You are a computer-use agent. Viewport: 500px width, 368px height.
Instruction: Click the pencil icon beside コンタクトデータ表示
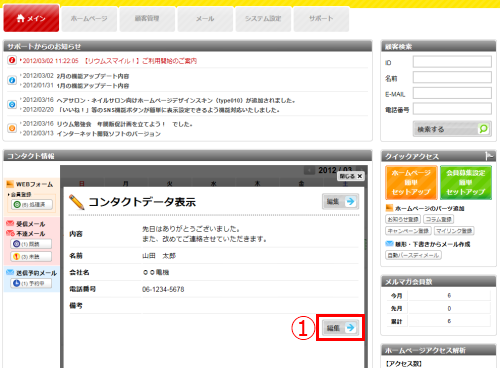[77, 202]
